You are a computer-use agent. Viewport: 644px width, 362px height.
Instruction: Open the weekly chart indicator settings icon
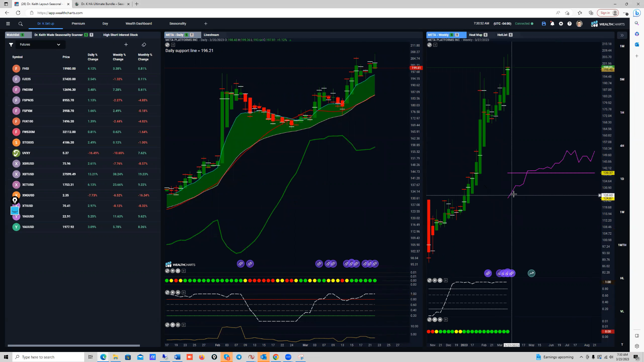coord(429,45)
